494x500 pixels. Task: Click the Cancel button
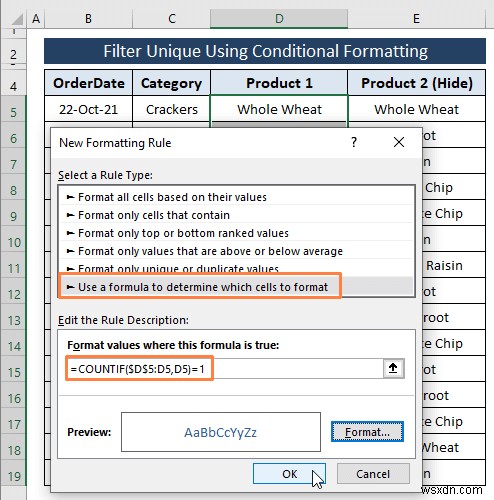[373, 474]
